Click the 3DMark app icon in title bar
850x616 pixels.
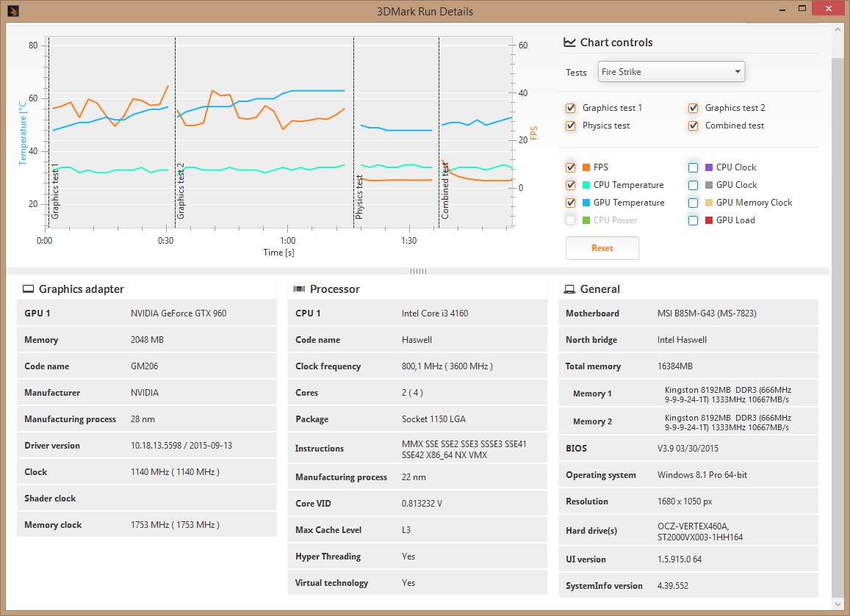tap(12, 11)
